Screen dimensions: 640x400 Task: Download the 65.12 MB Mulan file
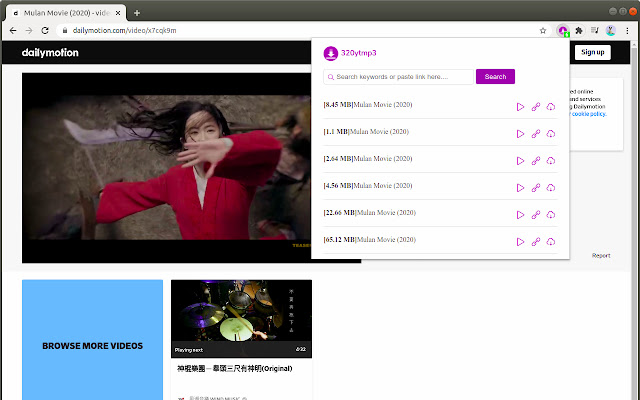551,241
